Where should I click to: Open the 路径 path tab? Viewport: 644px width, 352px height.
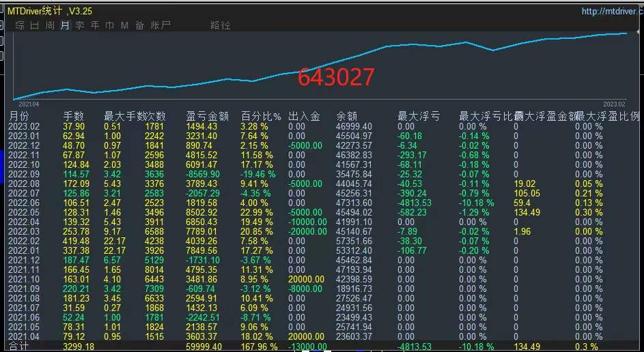[221, 25]
